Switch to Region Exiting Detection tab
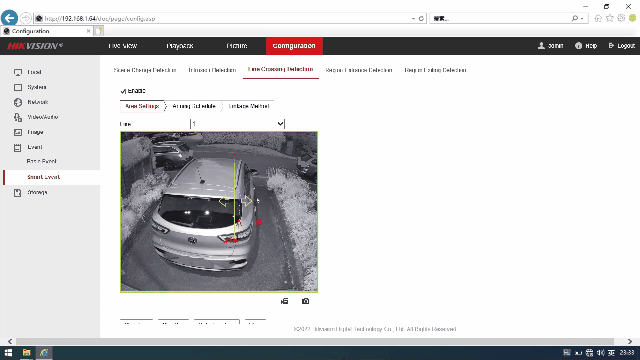 (435, 70)
